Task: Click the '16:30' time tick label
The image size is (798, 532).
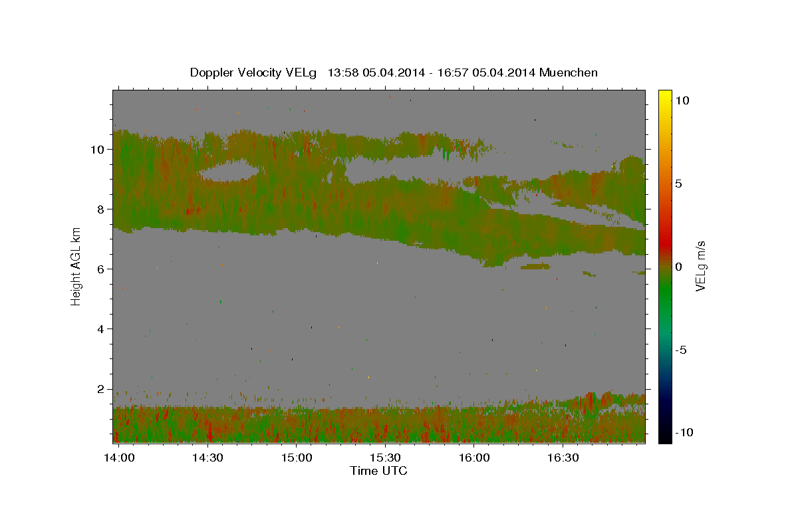Action: point(563,458)
